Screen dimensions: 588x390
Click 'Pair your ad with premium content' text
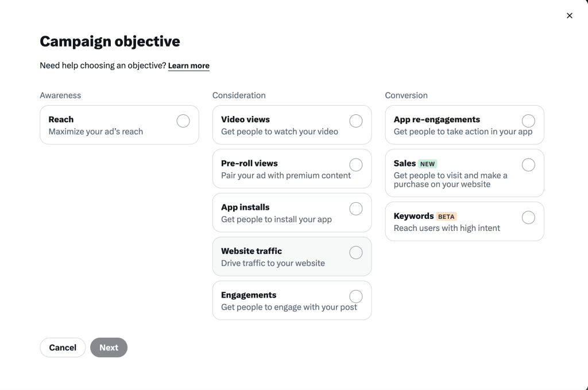(286, 175)
